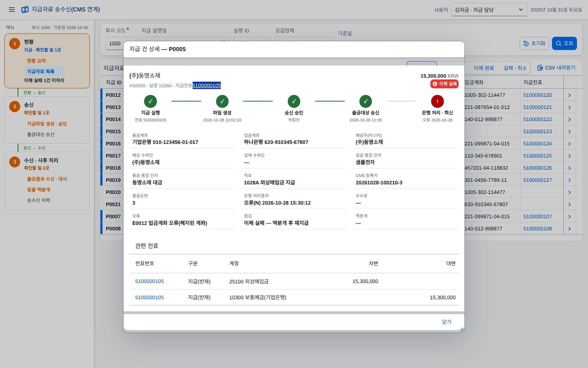Open 지급파일 생성·승인 in the sidebar

47,123
